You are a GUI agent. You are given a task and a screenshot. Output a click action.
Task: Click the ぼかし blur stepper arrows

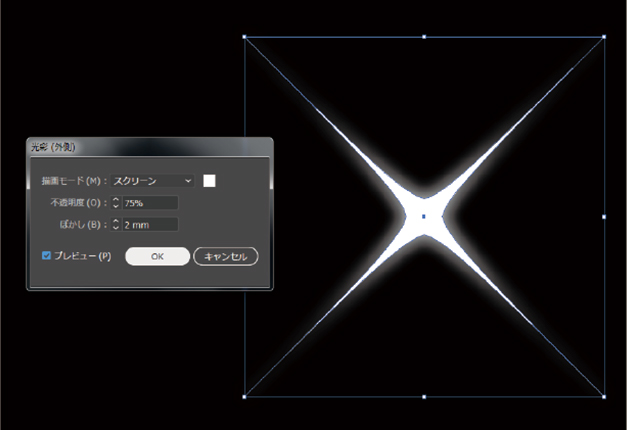[116, 224]
